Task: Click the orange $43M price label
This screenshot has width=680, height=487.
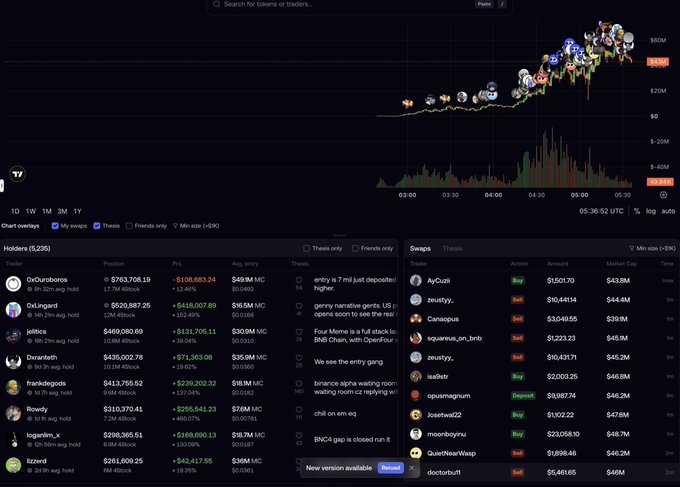Action: [x=657, y=62]
